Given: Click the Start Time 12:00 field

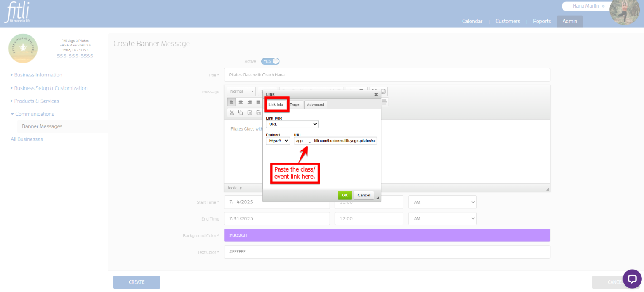Looking at the screenshot, I should click(x=369, y=202).
